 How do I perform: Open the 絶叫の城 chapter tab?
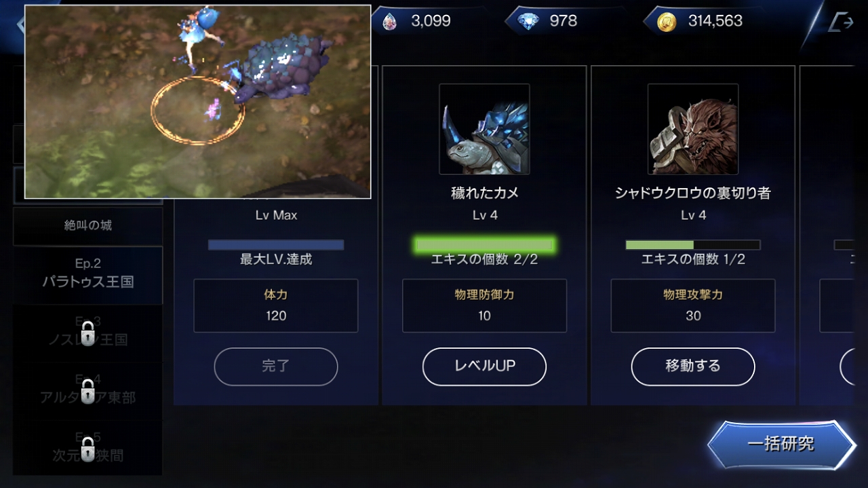click(x=87, y=226)
